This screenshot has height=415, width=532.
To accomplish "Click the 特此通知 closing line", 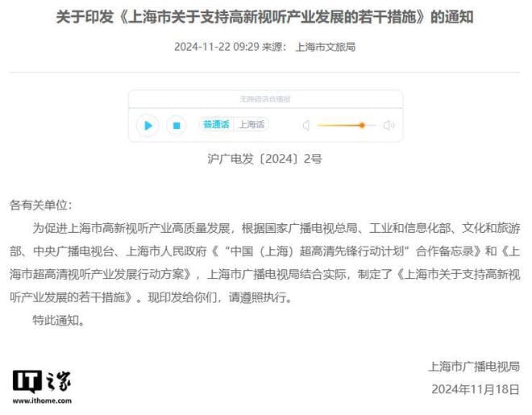I will coord(58,320).
